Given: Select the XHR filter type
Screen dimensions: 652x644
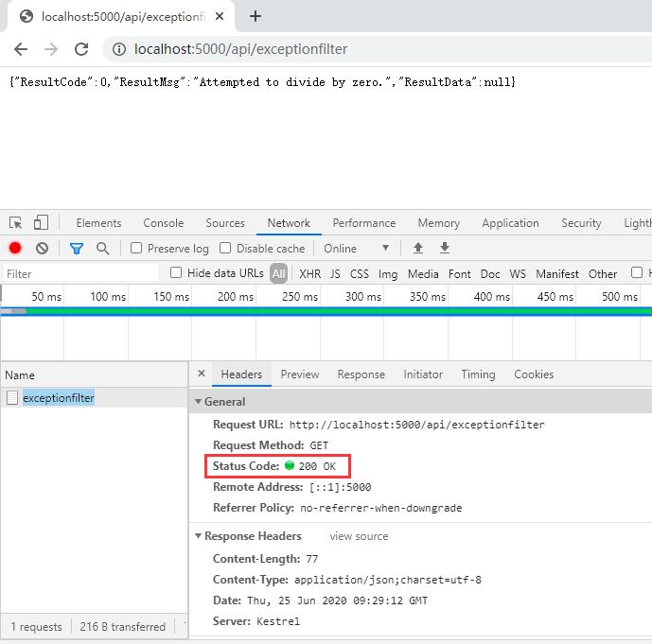Looking at the screenshot, I should pos(309,274).
